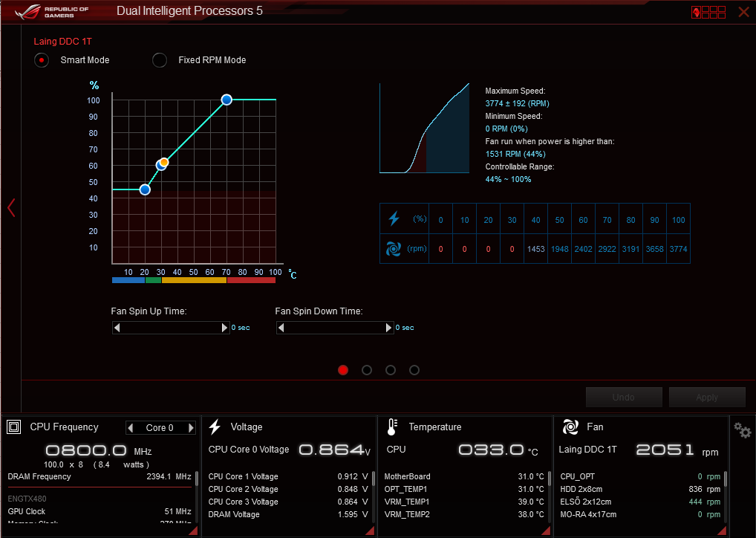Select previous core with left arrow

point(130,427)
